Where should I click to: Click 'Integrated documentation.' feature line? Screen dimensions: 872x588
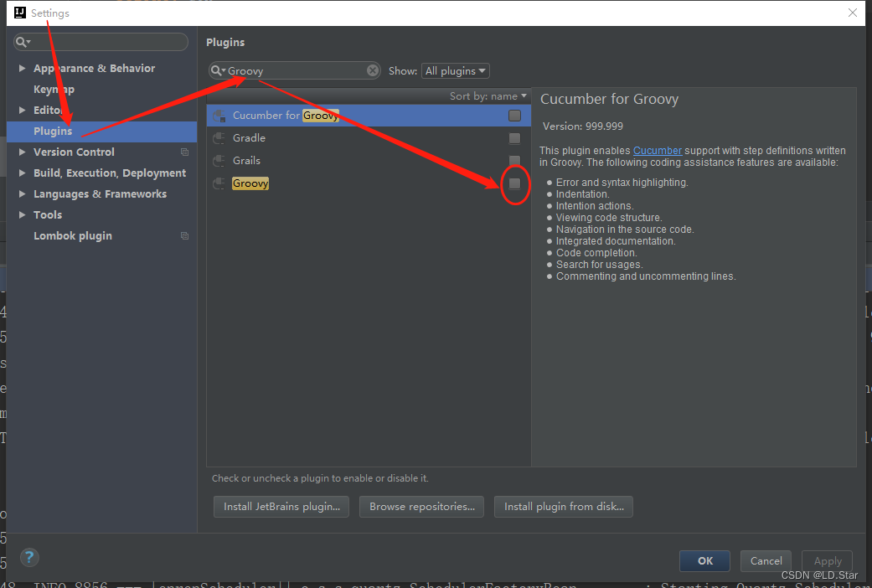(x=616, y=241)
